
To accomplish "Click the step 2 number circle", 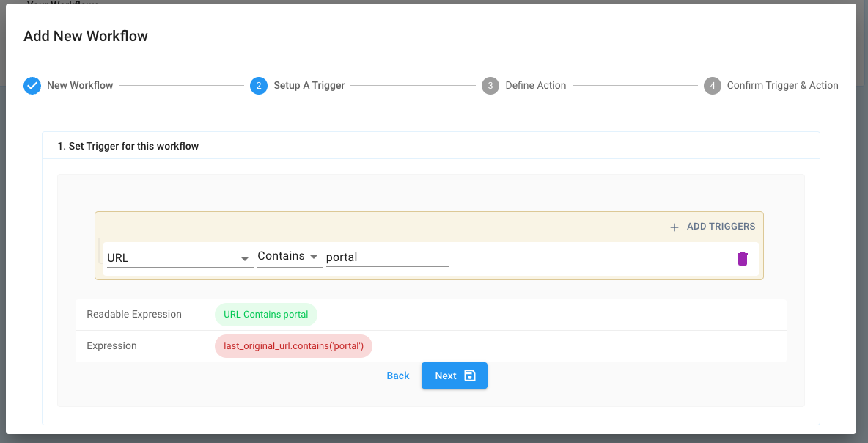I will click(x=258, y=86).
